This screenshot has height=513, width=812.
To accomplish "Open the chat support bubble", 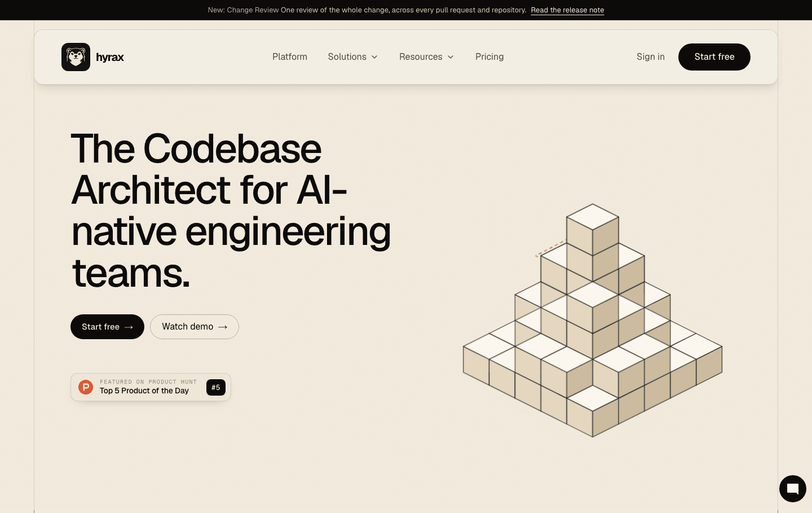I will [x=793, y=489].
